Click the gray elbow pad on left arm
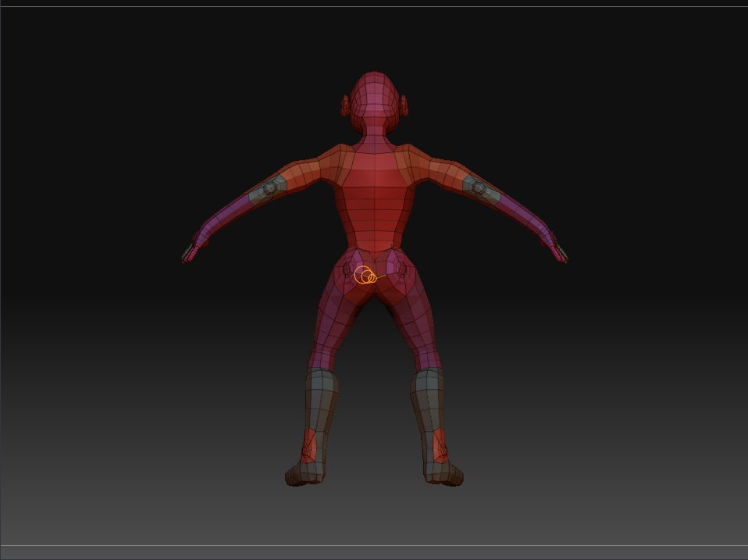 268,188
